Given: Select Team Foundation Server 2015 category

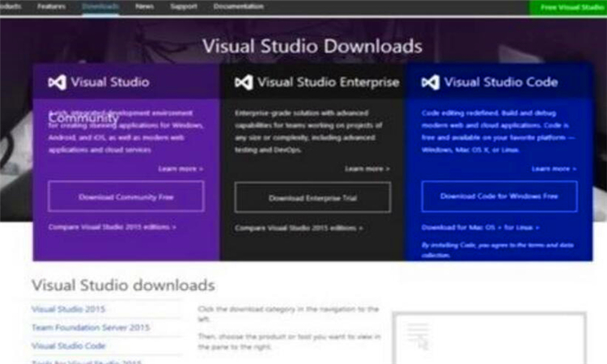Looking at the screenshot, I should click(91, 328).
